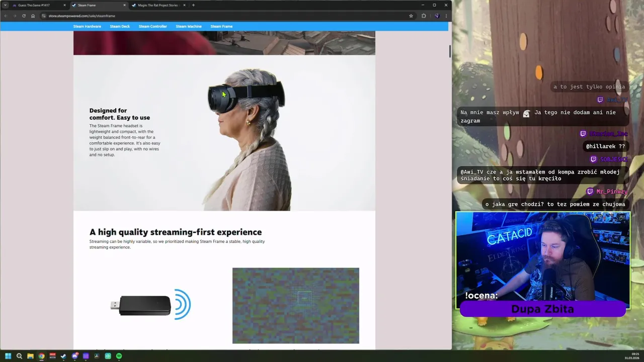644x362 pixels.
Task: Go back to the previous page
Action: tap(6, 16)
